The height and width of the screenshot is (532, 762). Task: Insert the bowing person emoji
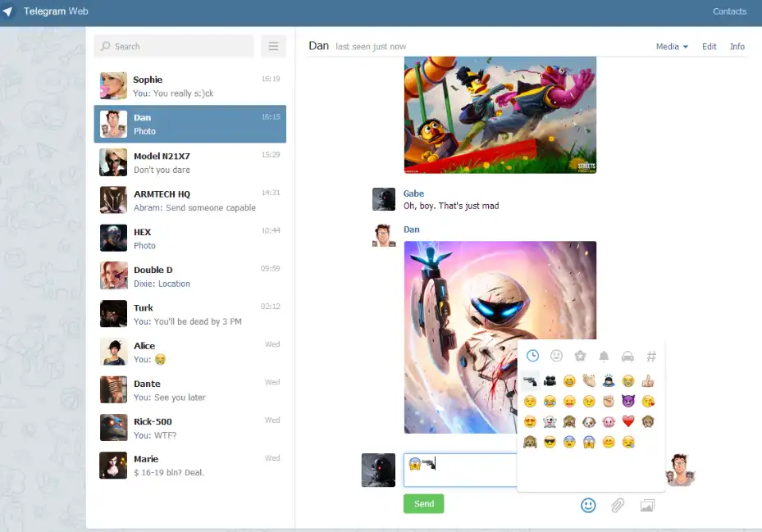pos(609,381)
